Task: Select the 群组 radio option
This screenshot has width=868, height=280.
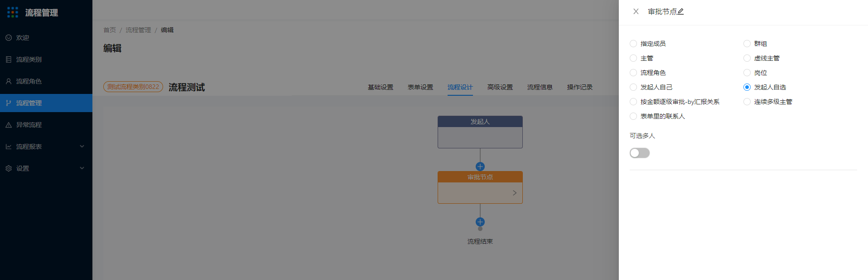Action: pos(747,44)
